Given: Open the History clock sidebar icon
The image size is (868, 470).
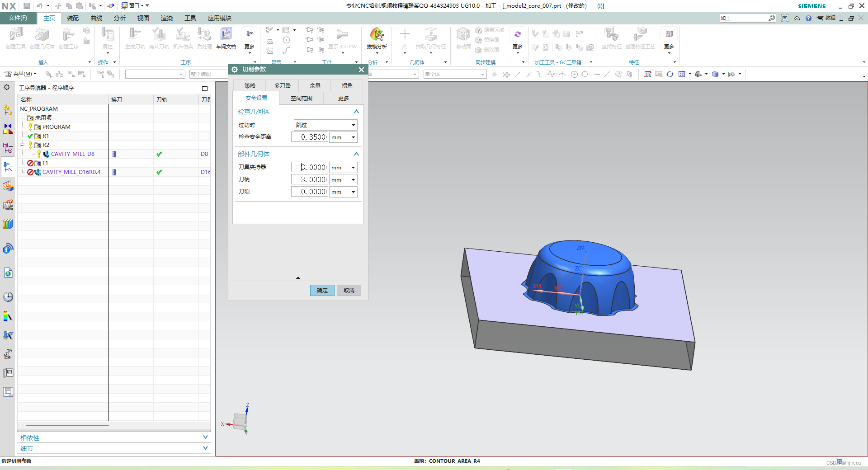Looking at the screenshot, I should (x=8, y=297).
